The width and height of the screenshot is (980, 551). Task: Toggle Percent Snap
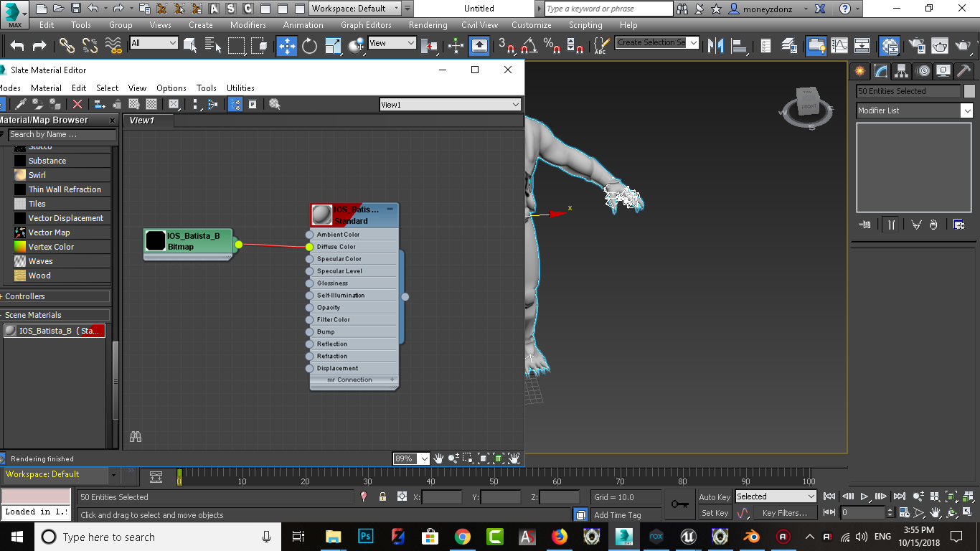552,46
